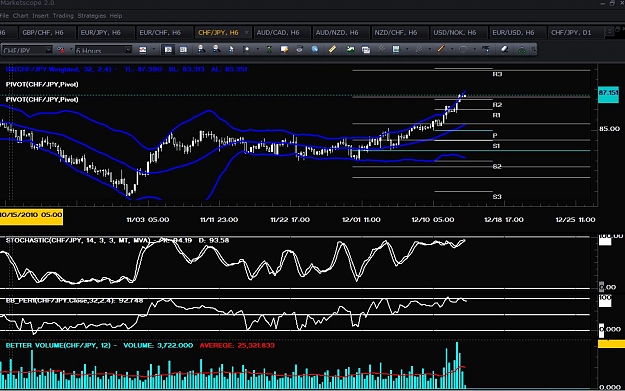Click the grey icon left of the globe
The width and height of the screenshot is (625, 391).
click(299, 49)
